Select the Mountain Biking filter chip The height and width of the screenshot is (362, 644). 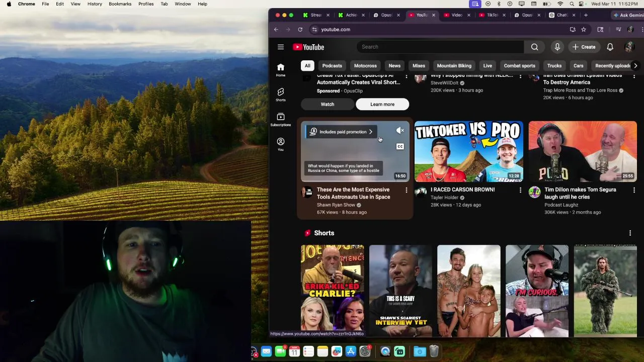[x=454, y=66]
